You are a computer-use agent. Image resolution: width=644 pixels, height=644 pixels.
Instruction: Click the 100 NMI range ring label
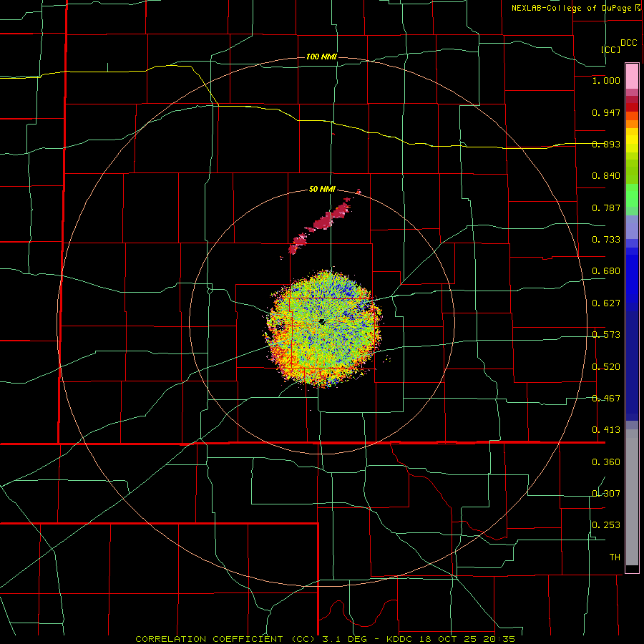coord(321,57)
